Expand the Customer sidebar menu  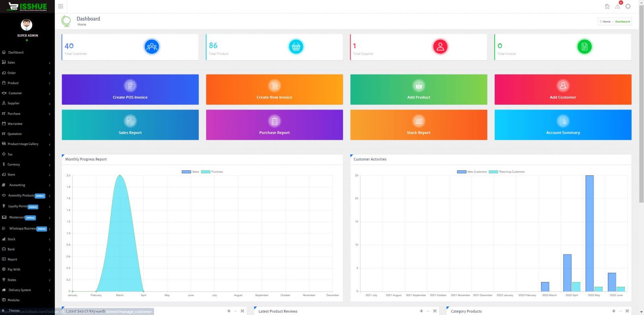pyautogui.click(x=27, y=93)
